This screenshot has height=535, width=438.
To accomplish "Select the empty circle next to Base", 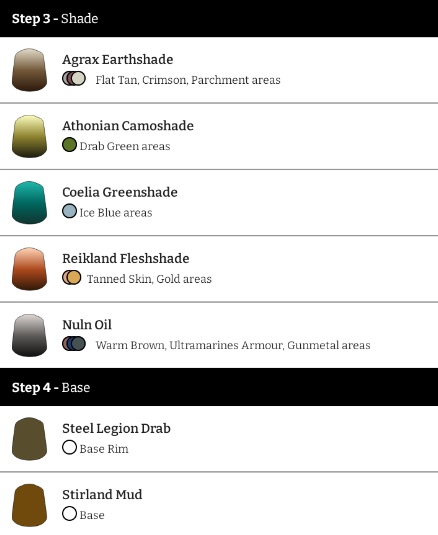I will point(69,514).
